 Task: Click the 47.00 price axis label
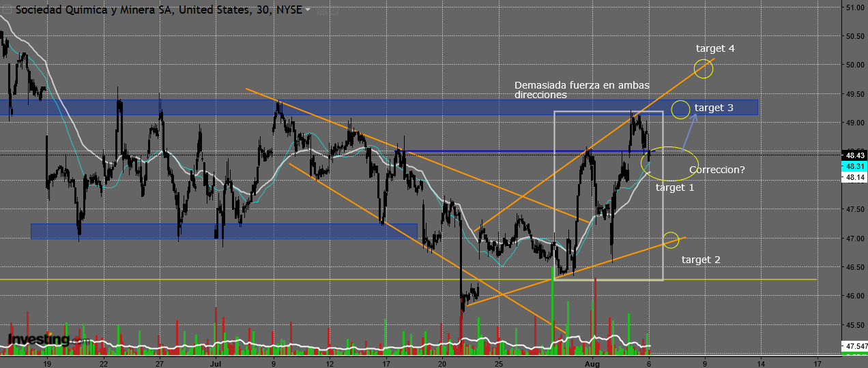(x=855, y=239)
